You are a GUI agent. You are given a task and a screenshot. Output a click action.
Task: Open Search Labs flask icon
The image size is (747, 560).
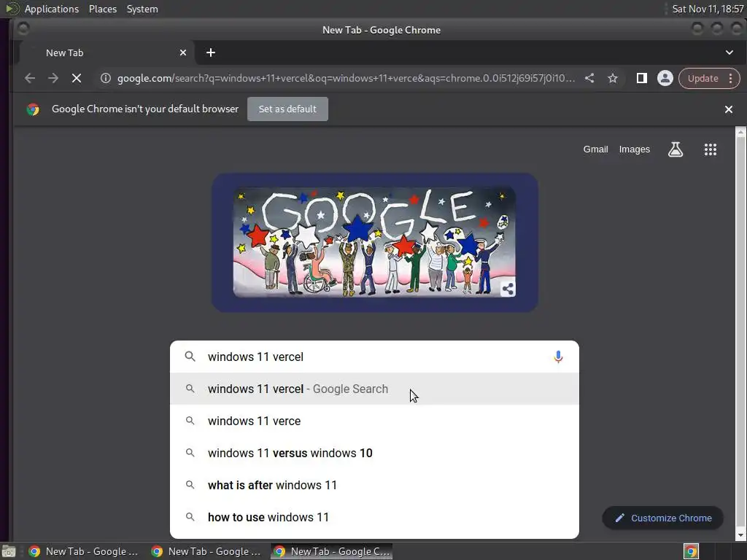pyautogui.click(x=675, y=149)
